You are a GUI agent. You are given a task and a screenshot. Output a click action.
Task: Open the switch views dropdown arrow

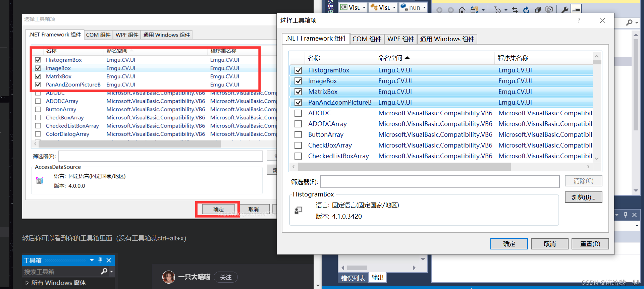coord(483,10)
